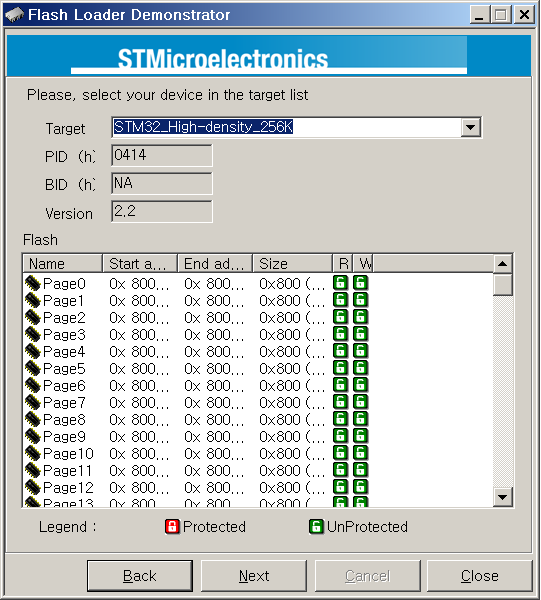Go back with the Back button
The image size is (541, 600).
tap(140, 576)
